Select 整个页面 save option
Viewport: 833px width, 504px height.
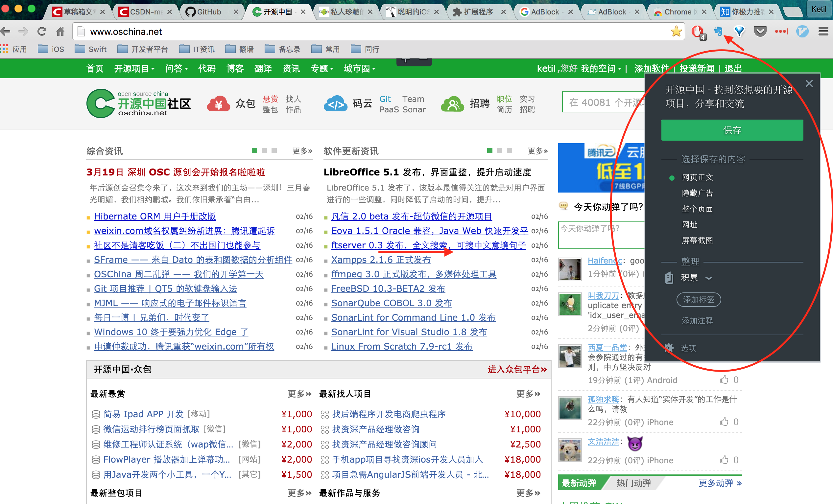click(697, 209)
